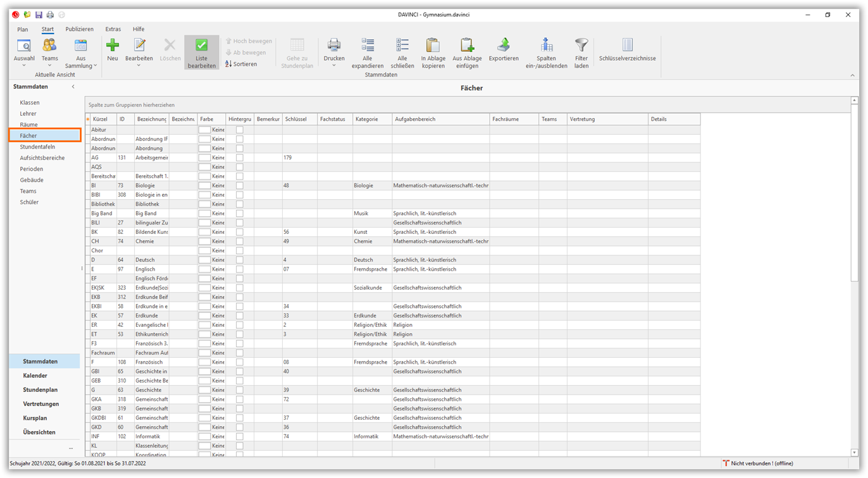Toggle Hintergrund checkbox in Biologie row
The height and width of the screenshot is (478, 868).
240,186
